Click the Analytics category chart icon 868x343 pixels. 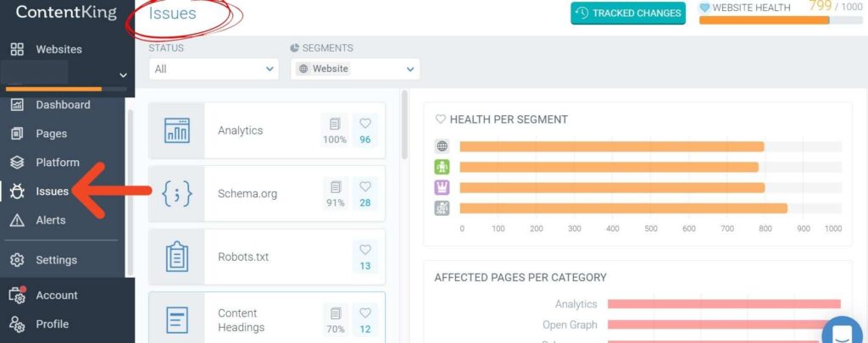tap(176, 130)
